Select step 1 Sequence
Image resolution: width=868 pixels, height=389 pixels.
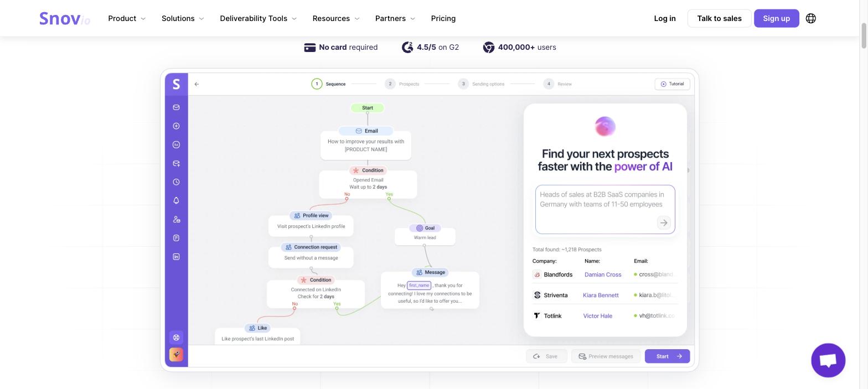click(x=329, y=84)
